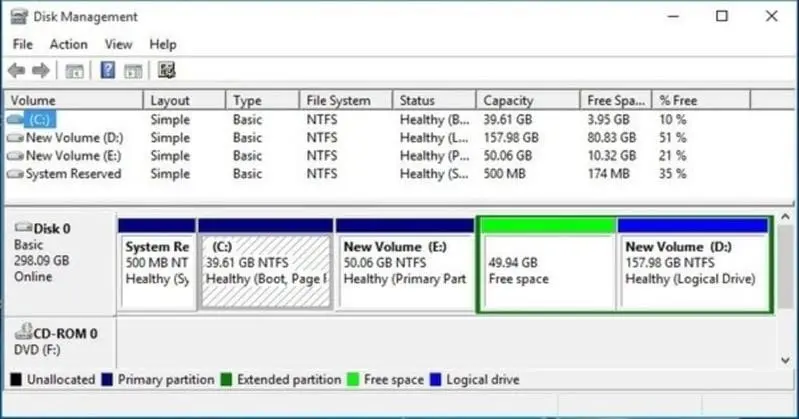This screenshot has width=799, height=419.
Task: Click the dark green Extended partition swatch
Action: click(x=226, y=380)
